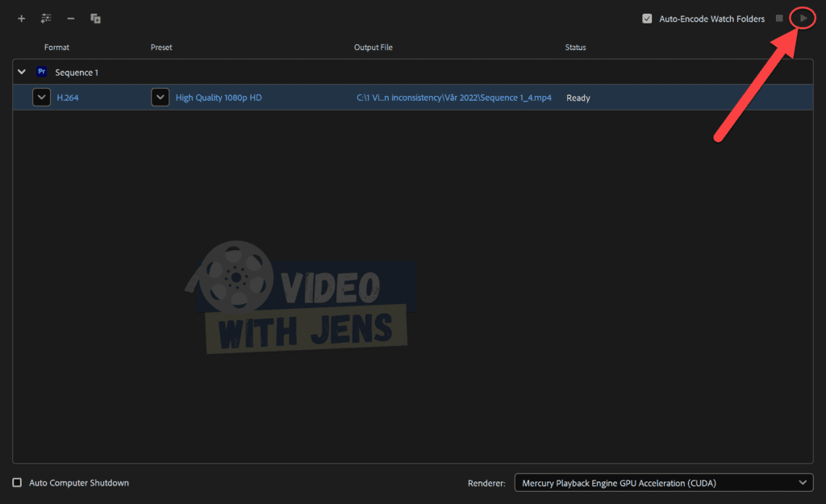
Task: Collapse the Sequence 1 group
Action: click(x=22, y=72)
